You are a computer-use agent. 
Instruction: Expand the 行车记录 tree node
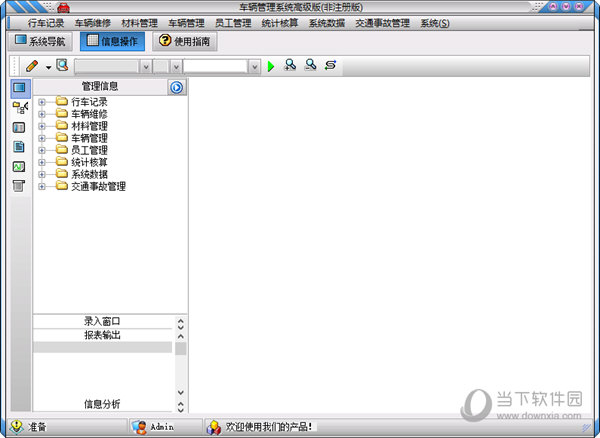(42, 102)
